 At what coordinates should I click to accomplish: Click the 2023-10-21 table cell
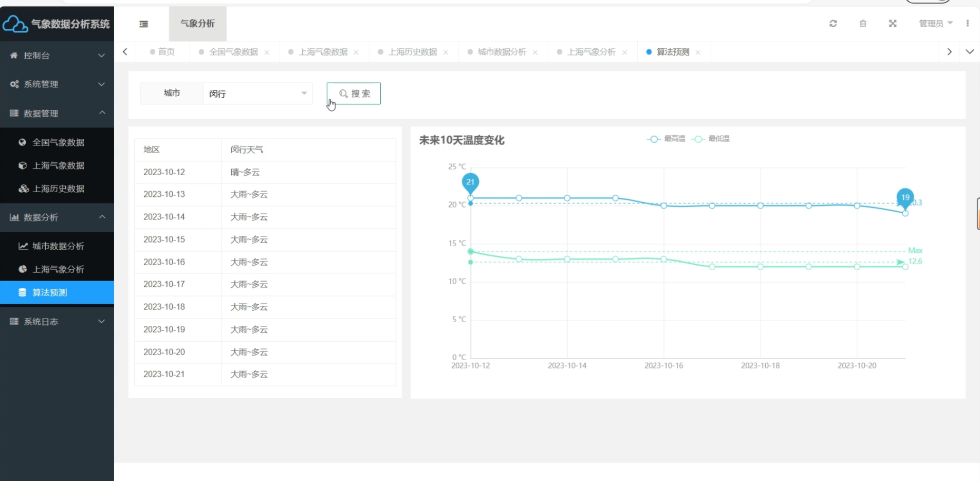pyautogui.click(x=178, y=374)
